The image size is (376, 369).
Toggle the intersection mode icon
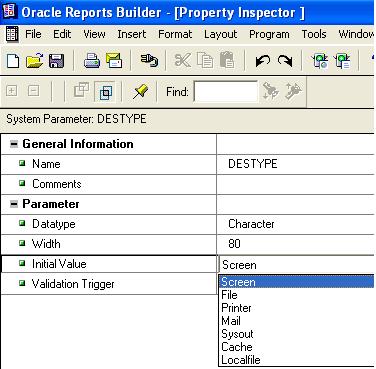tap(105, 91)
